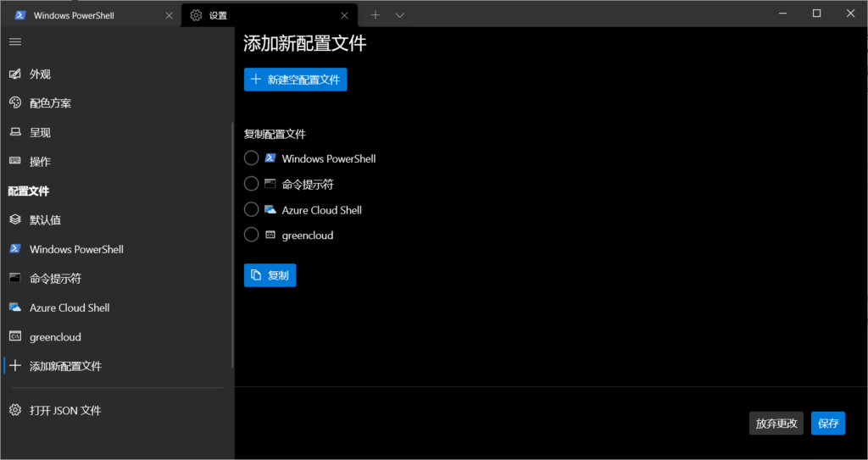Open the 配色方案 color schemes page
Image resolution: width=868 pixels, height=460 pixels.
pos(117,103)
